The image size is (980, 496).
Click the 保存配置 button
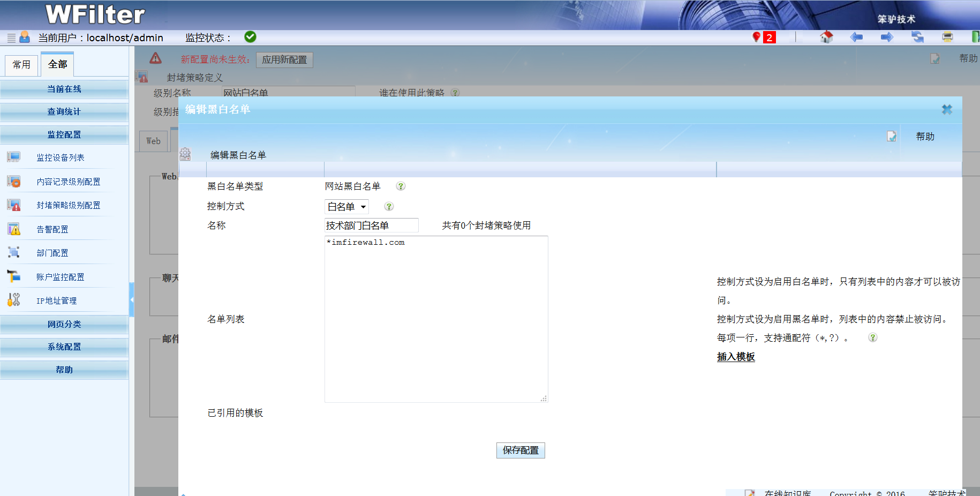tap(521, 450)
